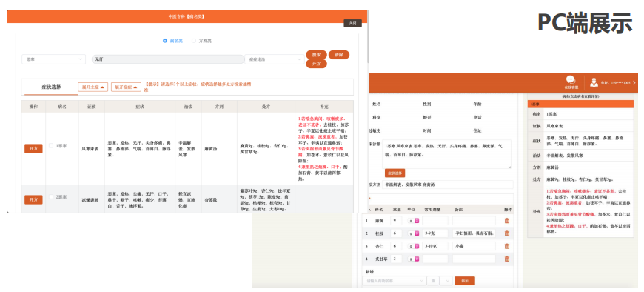Select the 病名类 radio button
Image resolution: width=644 pixels, height=292 pixels.
click(165, 41)
